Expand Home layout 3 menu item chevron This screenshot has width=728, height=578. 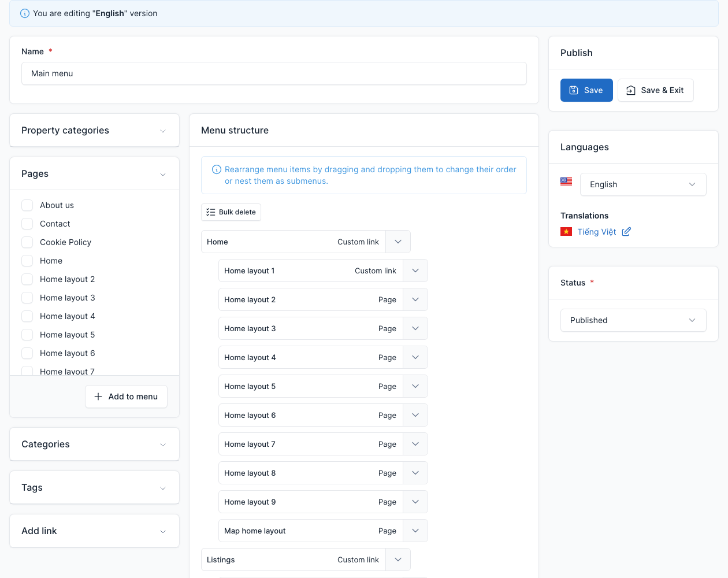click(415, 328)
